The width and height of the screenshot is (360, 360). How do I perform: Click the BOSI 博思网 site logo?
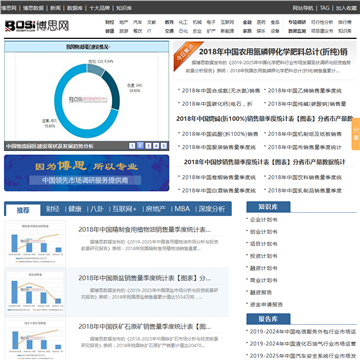pyautogui.click(x=37, y=26)
